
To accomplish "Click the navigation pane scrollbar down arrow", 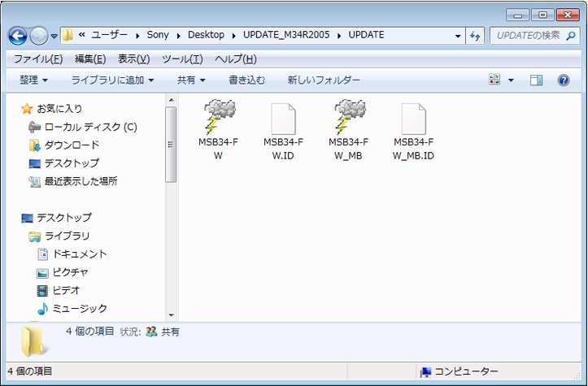I will click(171, 315).
